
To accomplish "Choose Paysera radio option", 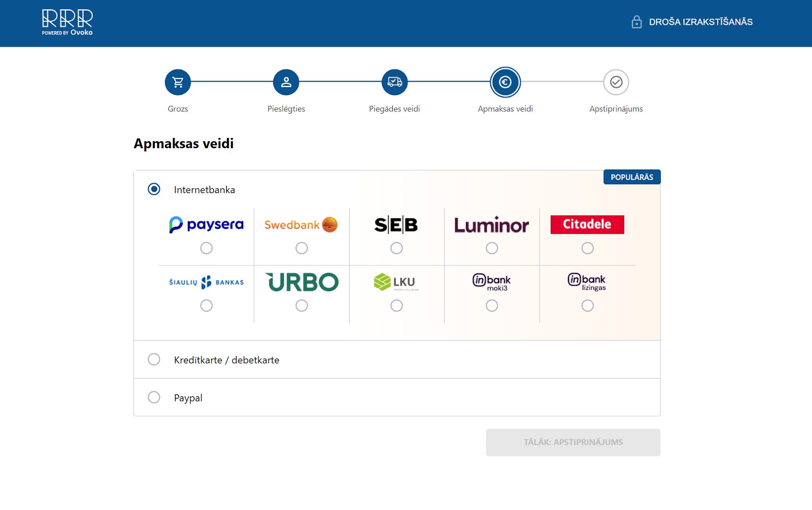I will tap(206, 248).
